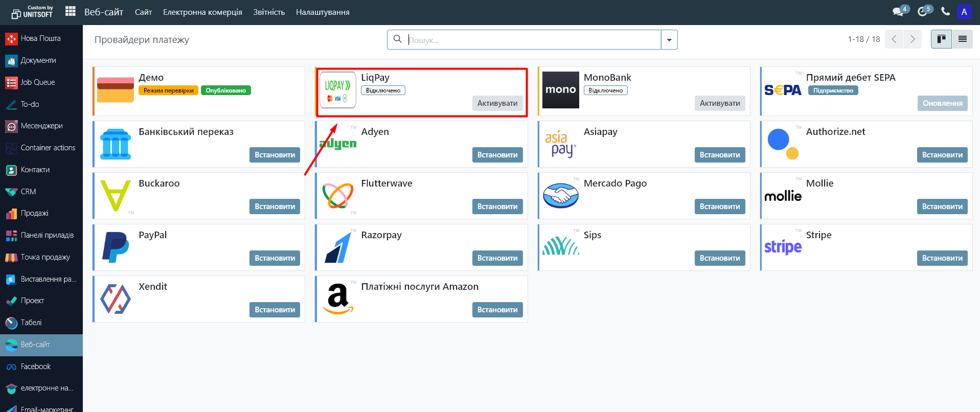The width and height of the screenshot is (980, 412).
Task: Open the Демо provider card title
Action: tap(151, 78)
